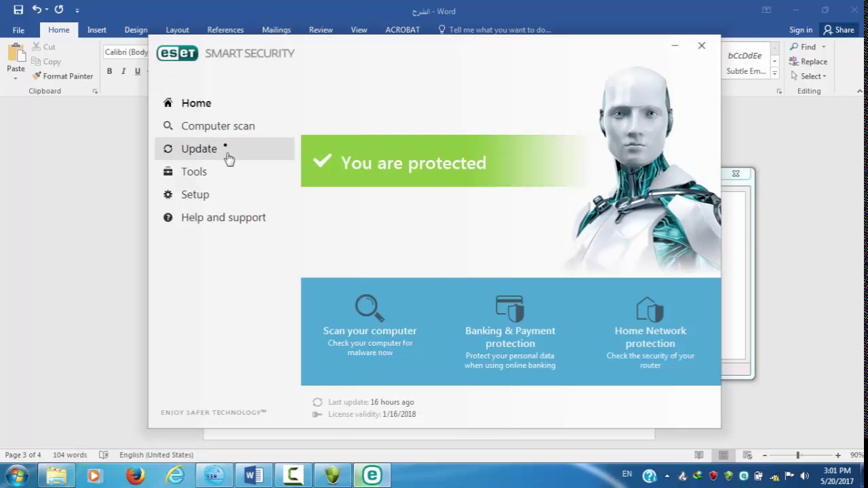Open the Clipboard dialog launcher
Screen dimensions: 868x488
[x=95, y=91]
